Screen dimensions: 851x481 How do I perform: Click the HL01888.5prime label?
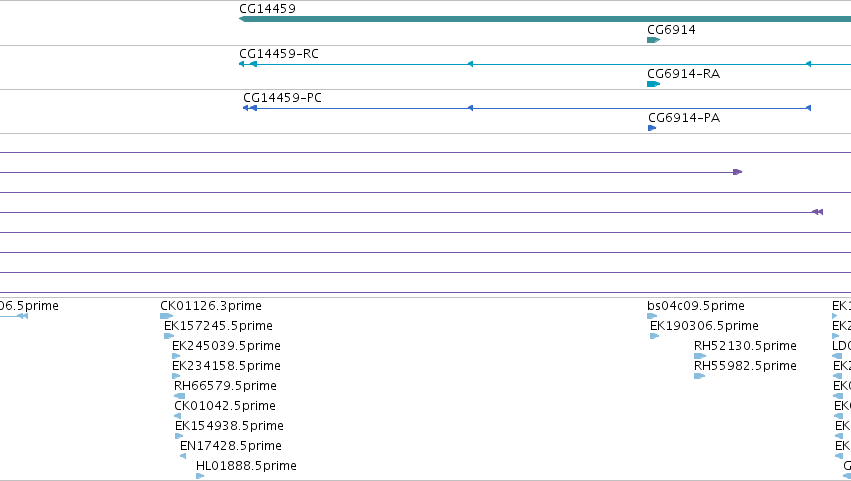click(x=246, y=466)
